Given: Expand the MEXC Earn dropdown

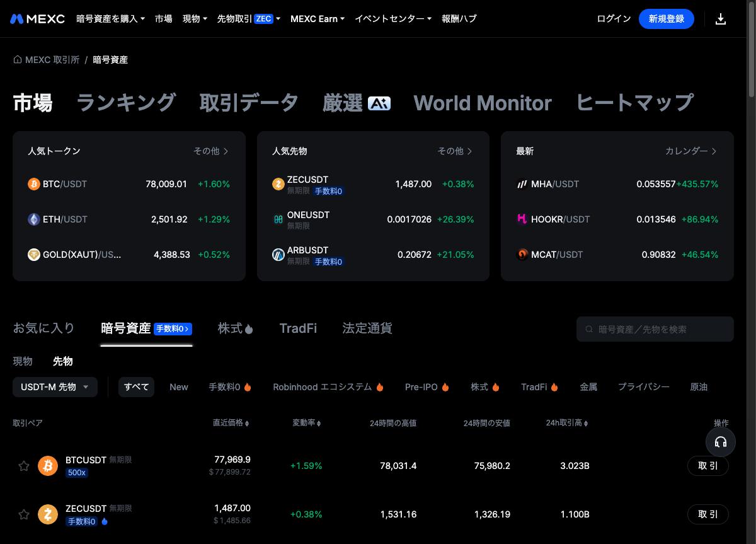Looking at the screenshot, I should tap(318, 19).
